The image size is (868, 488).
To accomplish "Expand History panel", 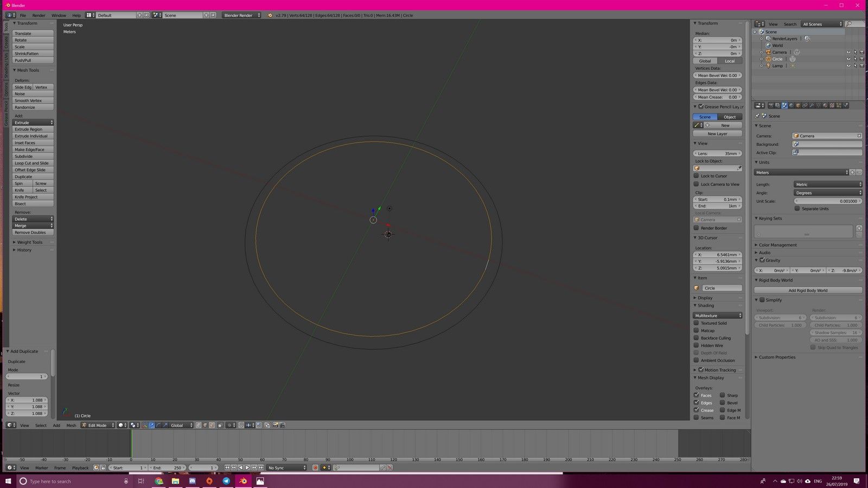I will 24,250.
